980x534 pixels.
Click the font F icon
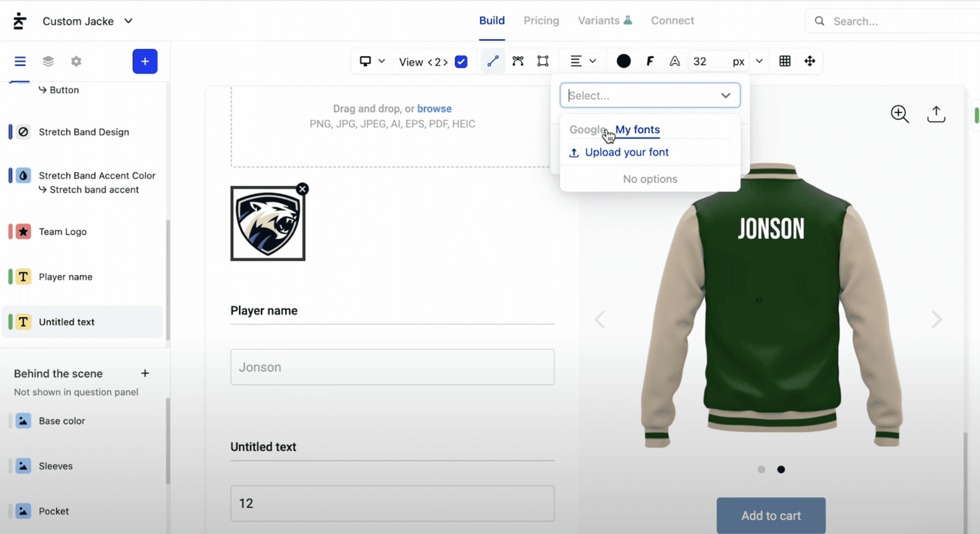click(649, 61)
